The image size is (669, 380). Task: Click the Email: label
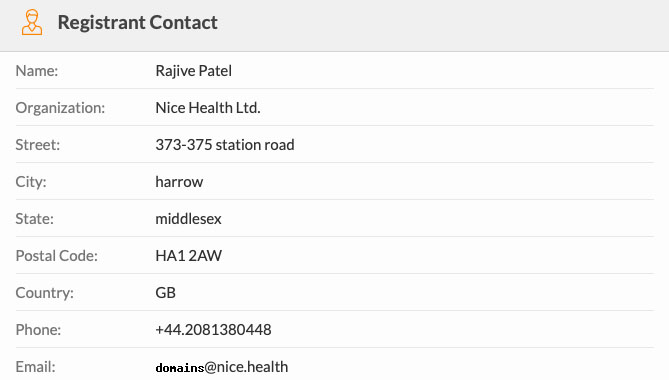(35, 367)
